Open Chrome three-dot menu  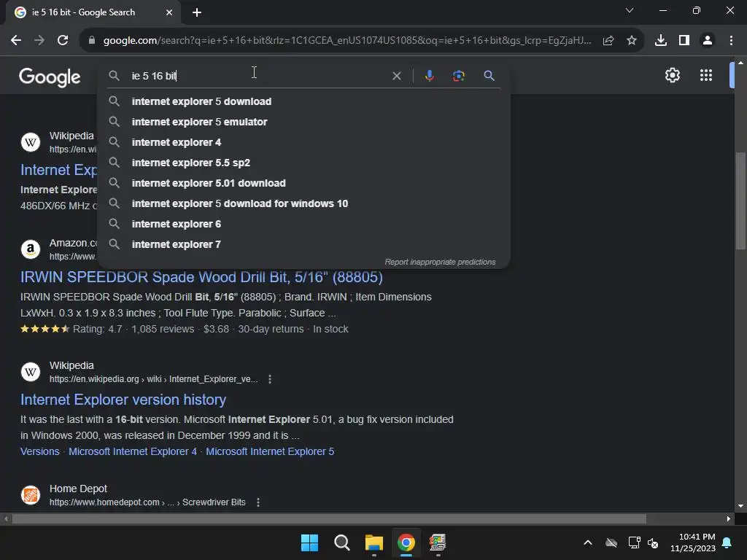731,41
